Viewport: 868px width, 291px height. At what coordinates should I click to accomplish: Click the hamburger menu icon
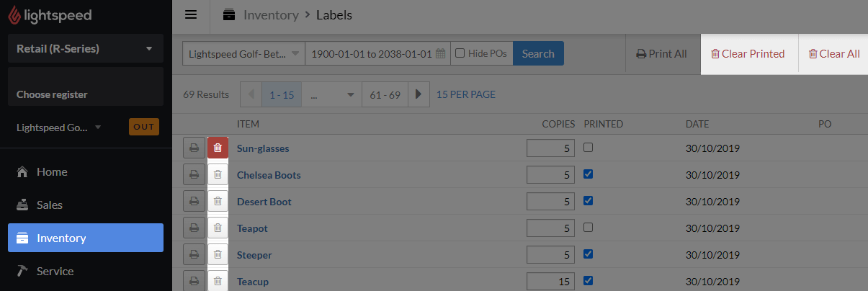coord(191,15)
